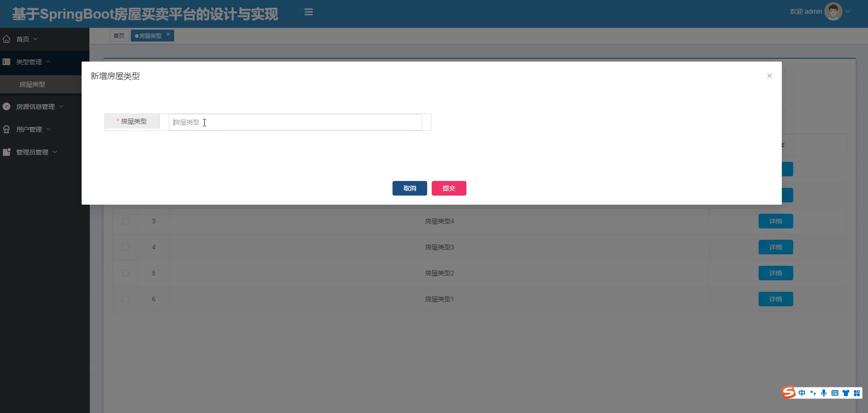This screenshot has width=868, height=413.
Task: Click the Sogou skin shirt icon
Action: click(x=846, y=393)
